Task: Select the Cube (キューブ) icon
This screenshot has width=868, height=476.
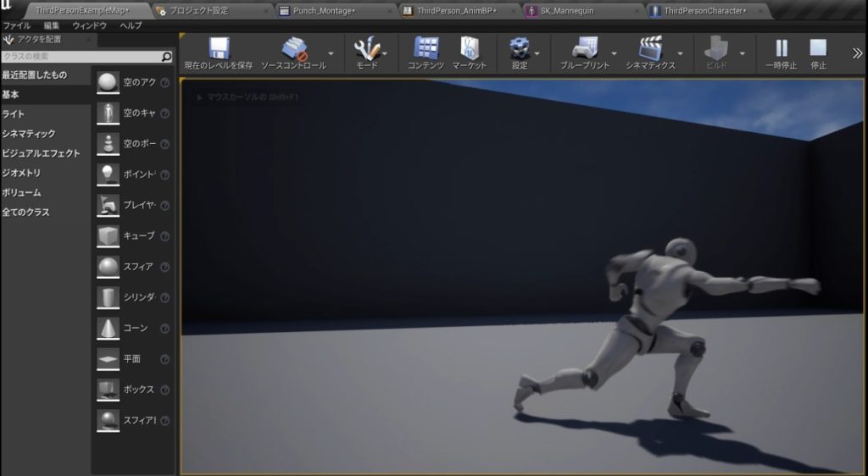Action: tap(108, 236)
